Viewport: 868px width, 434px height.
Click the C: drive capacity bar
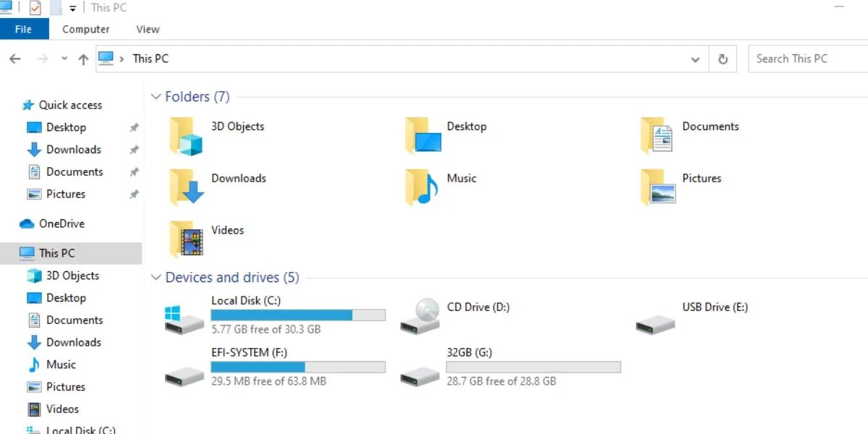pyautogui.click(x=298, y=315)
